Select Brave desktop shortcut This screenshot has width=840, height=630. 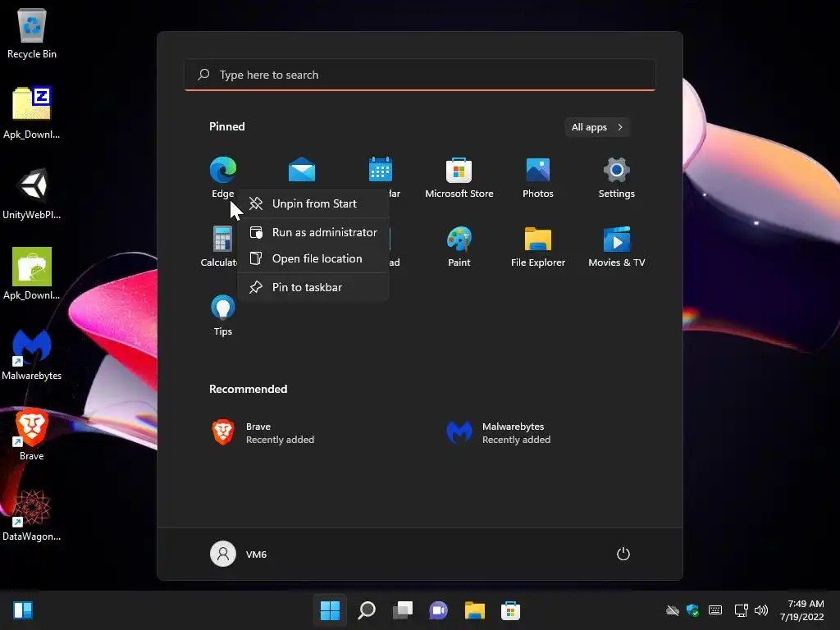point(32,435)
